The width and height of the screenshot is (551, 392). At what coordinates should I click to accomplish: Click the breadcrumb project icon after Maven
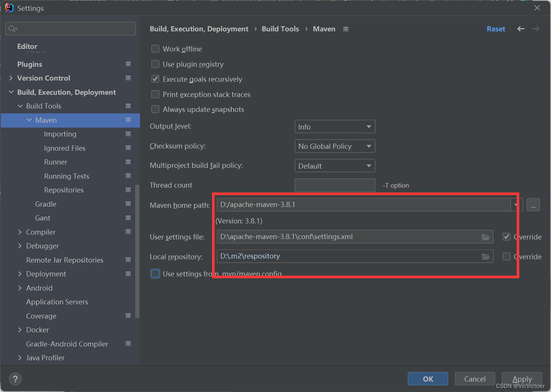coord(346,29)
